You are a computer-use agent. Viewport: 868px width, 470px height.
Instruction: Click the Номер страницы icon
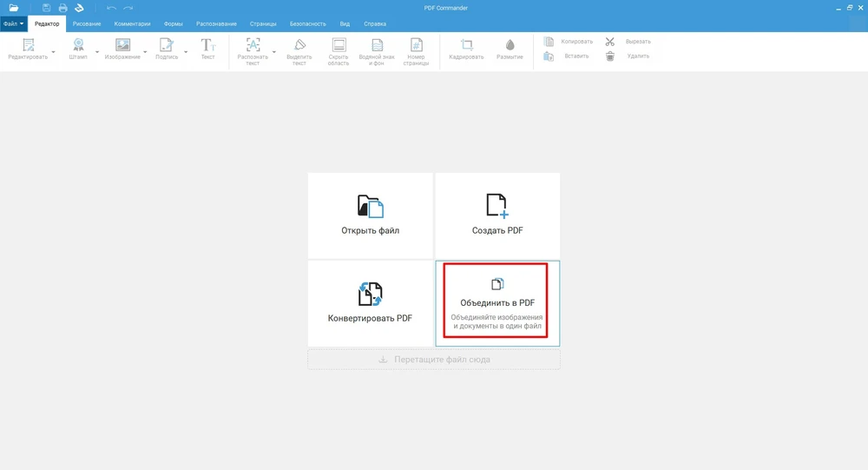pos(416,45)
